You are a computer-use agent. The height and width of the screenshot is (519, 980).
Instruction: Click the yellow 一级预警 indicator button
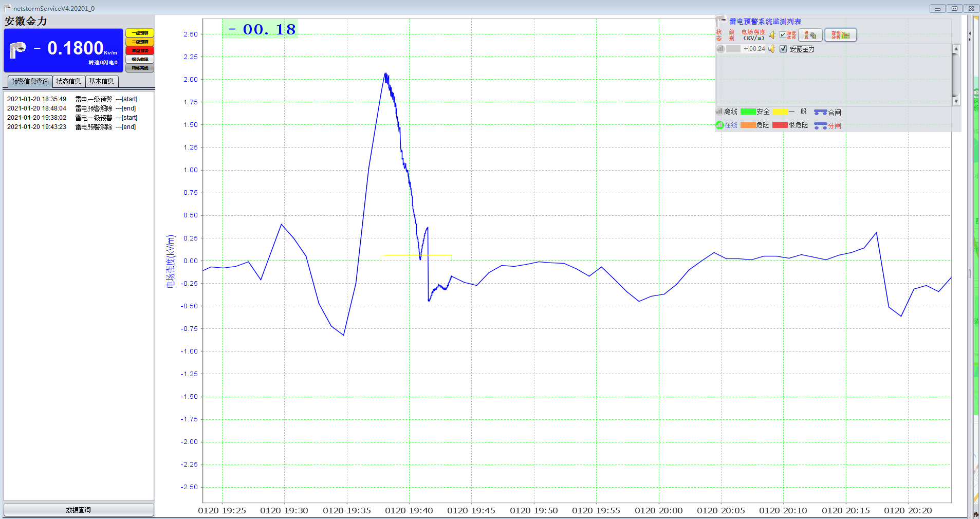[x=140, y=33]
